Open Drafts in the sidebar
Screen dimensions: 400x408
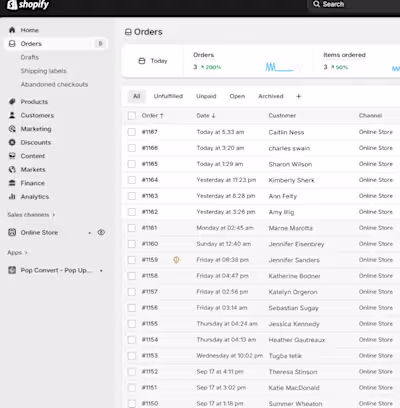tap(30, 57)
